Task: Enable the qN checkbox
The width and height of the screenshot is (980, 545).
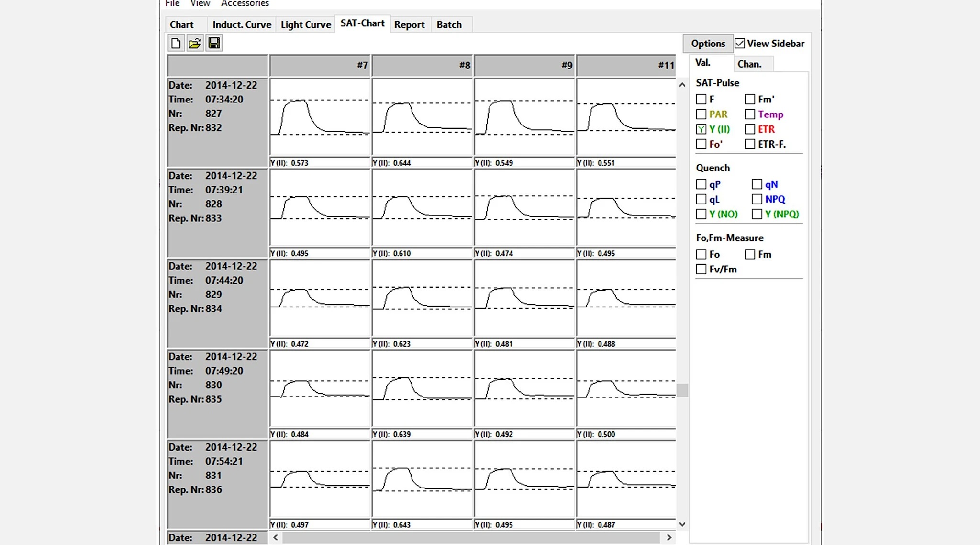Action: [757, 184]
